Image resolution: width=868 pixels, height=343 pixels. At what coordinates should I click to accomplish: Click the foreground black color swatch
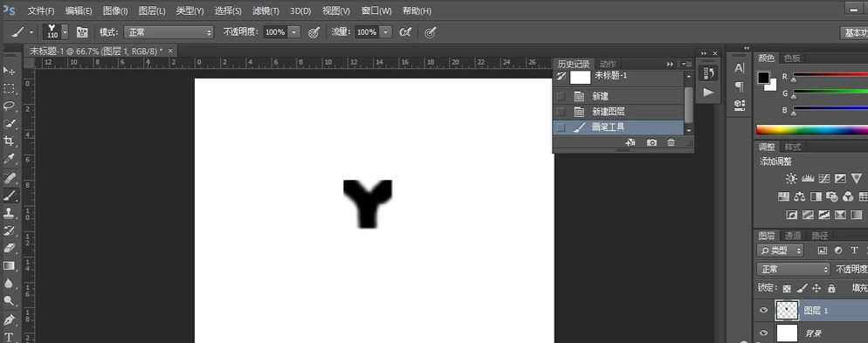pos(764,78)
